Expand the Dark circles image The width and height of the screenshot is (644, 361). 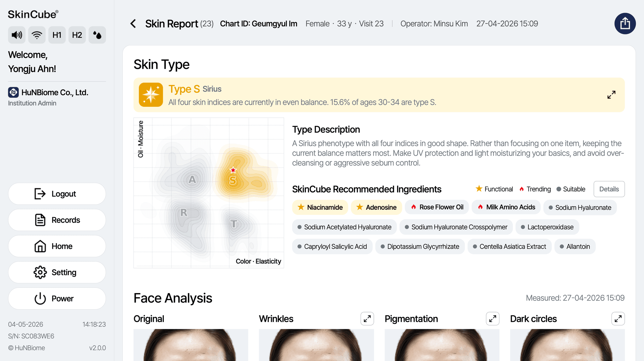[x=618, y=319]
